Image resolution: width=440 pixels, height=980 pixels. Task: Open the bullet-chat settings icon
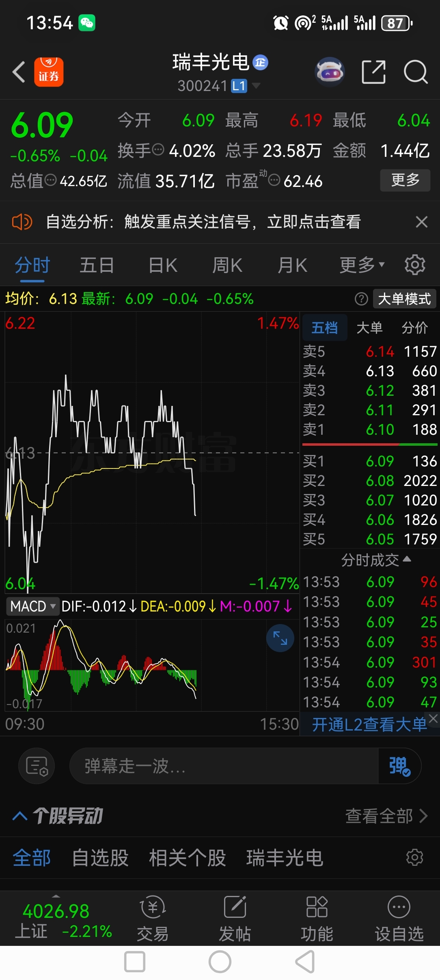(37, 766)
